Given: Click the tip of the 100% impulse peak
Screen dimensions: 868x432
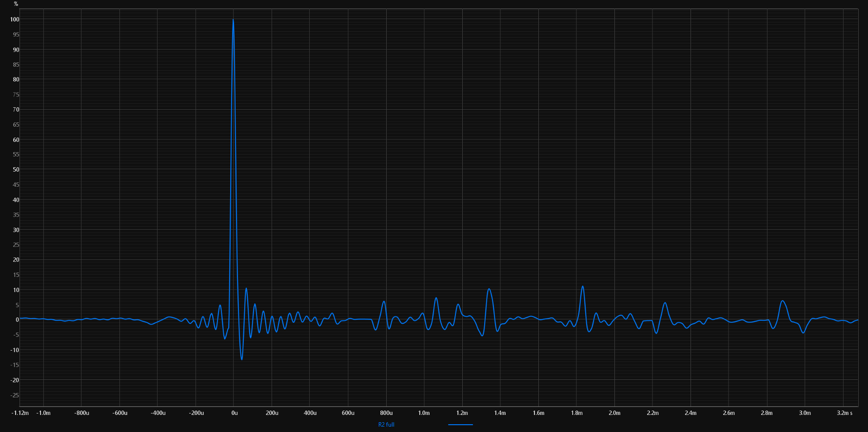Looking at the screenshot, I should (233, 20).
